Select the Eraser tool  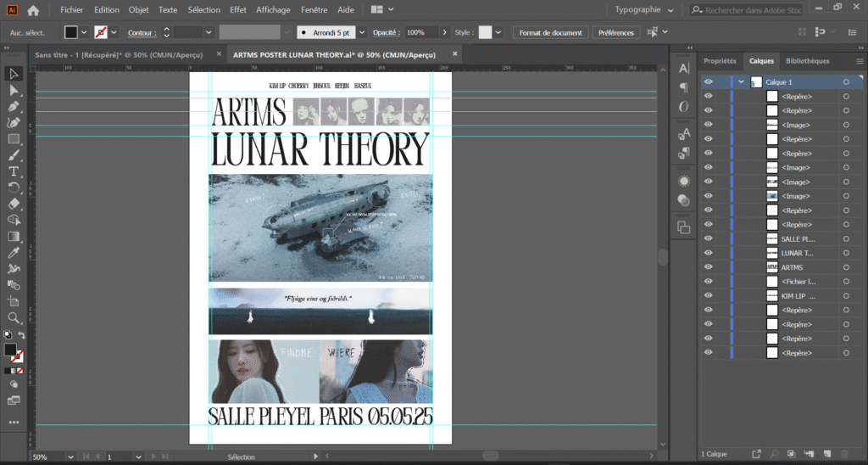pos(14,204)
